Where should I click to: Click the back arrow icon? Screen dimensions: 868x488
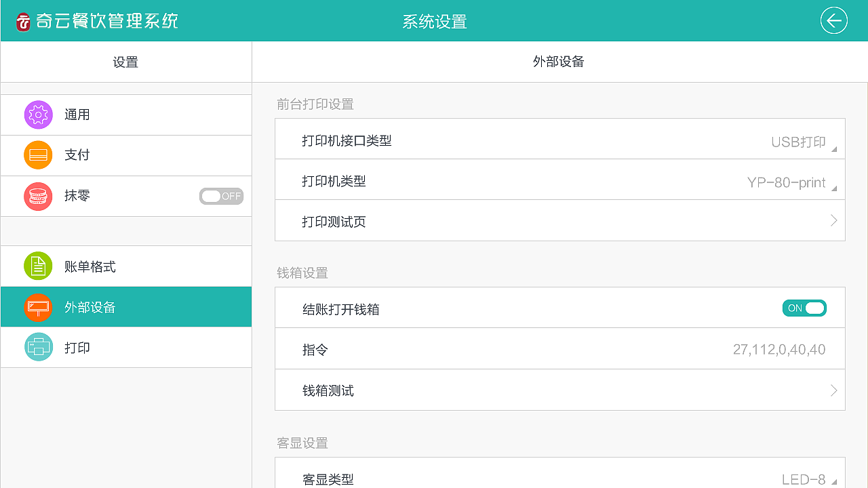pos(833,21)
